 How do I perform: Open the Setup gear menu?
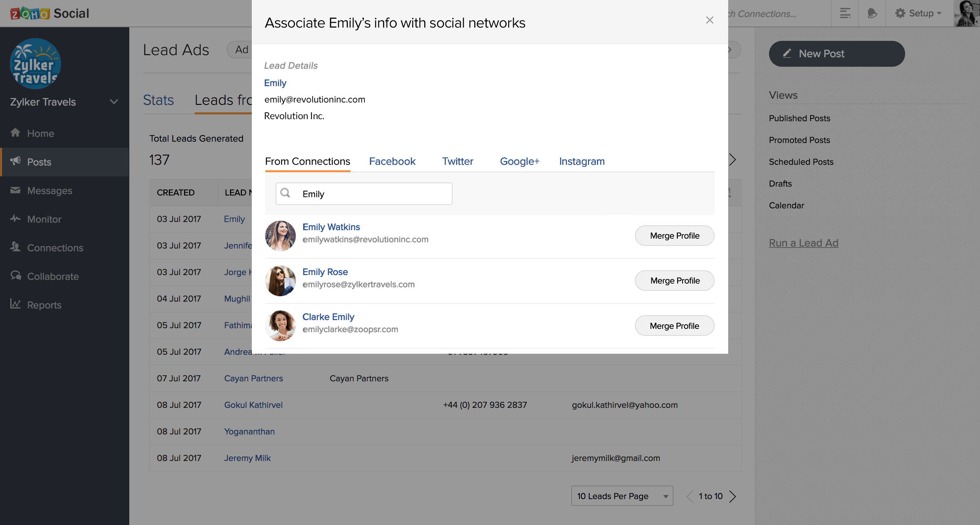pyautogui.click(x=918, y=13)
